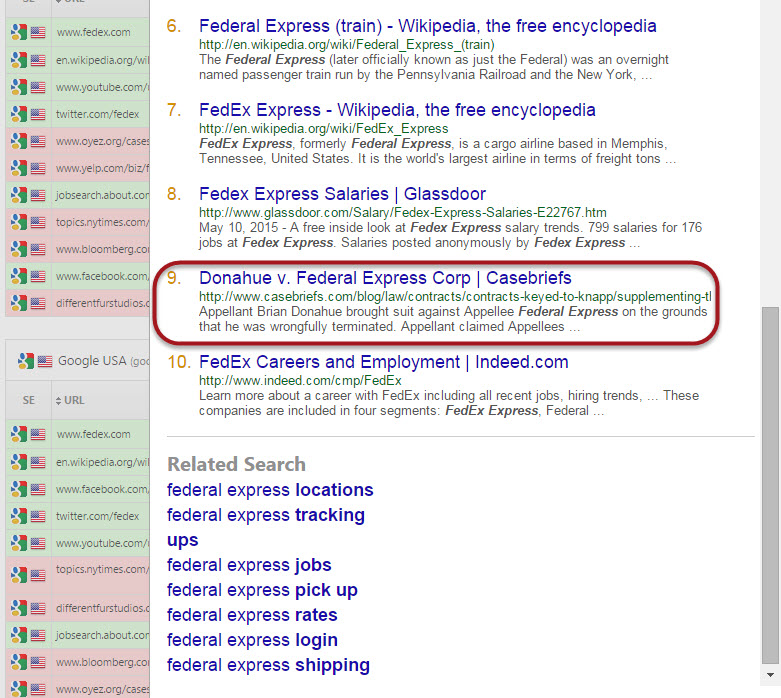The width and height of the screenshot is (781, 698).
Task: Click the flag icon in Google USA table's twitter.com/fedex row
Action: point(38,516)
